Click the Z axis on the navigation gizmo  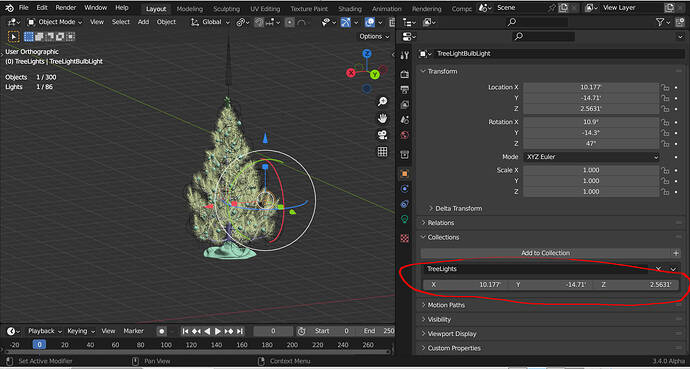pyautogui.click(x=367, y=54)
